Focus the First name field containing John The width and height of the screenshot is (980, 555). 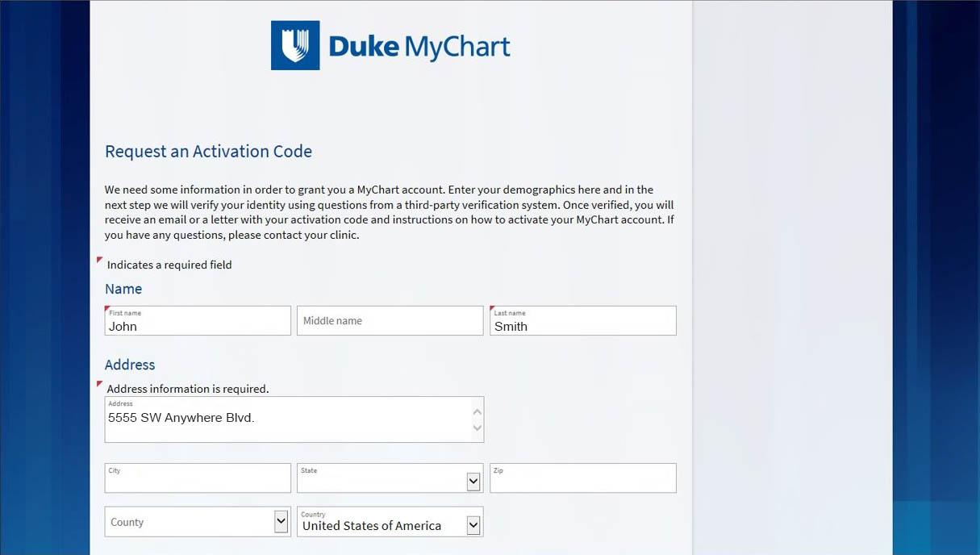(x=198, y=320)
